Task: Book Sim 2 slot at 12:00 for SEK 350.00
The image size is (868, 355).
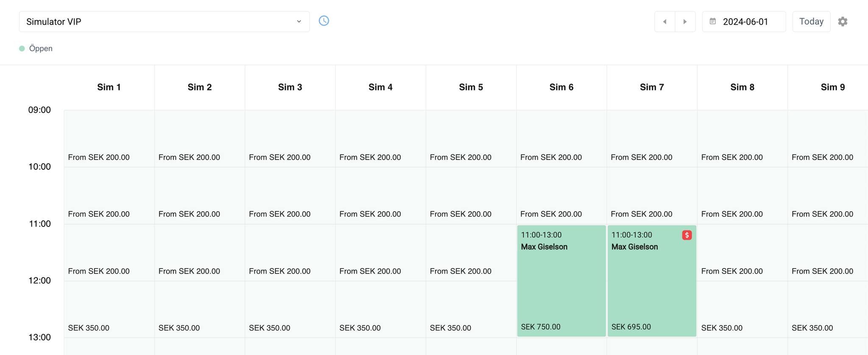Action: click(x=200, y=309)
